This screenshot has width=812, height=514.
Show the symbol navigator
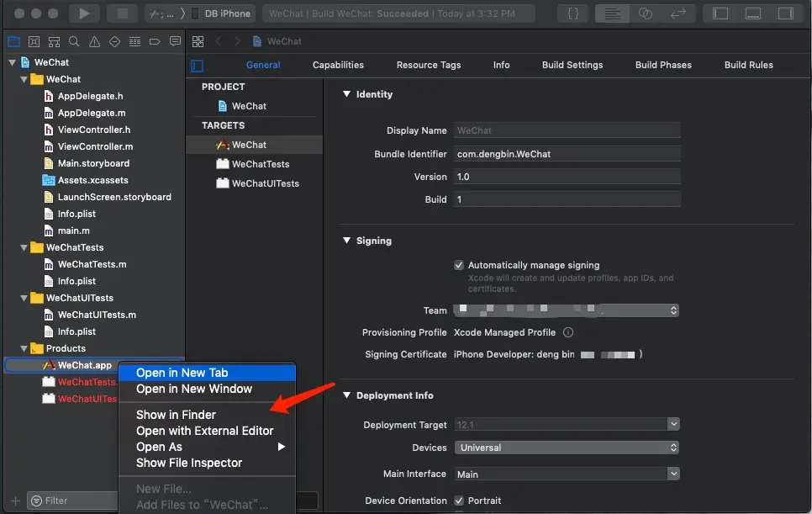[x=54, y=41]
